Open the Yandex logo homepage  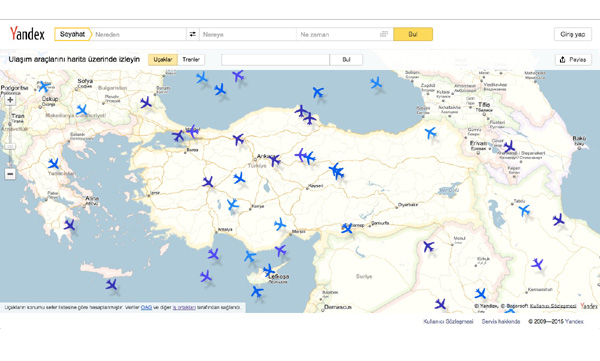(x=27, y=34)
